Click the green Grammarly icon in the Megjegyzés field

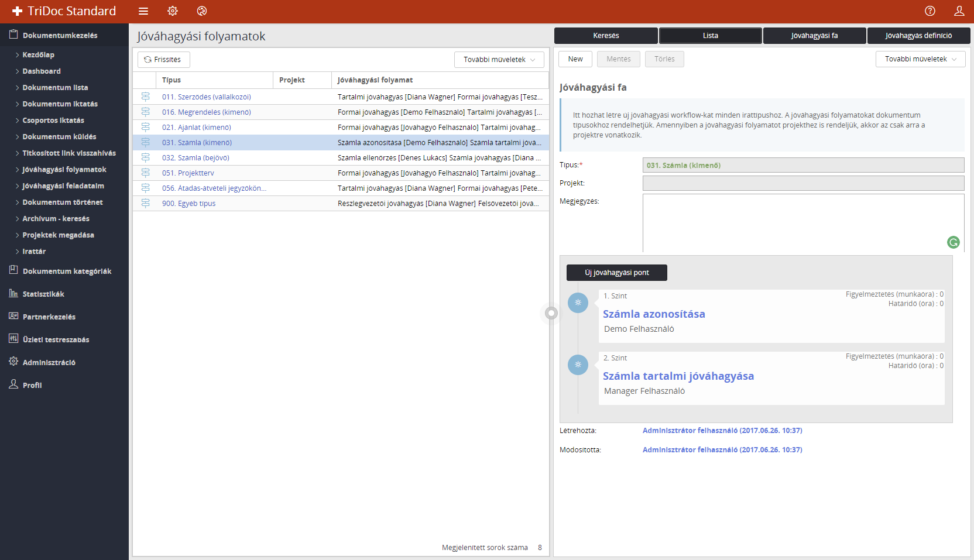954,242
